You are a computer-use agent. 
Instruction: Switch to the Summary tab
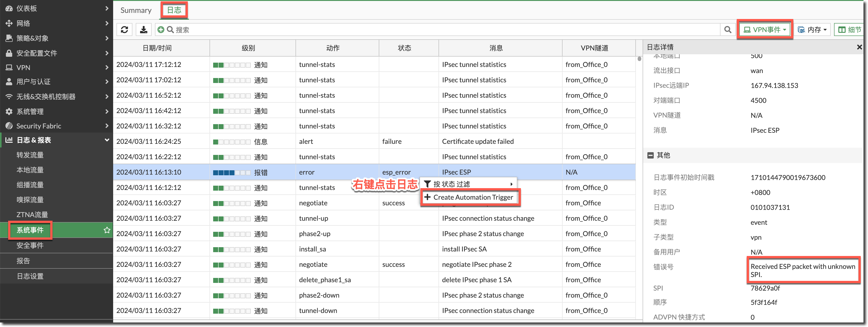point(136,10)
